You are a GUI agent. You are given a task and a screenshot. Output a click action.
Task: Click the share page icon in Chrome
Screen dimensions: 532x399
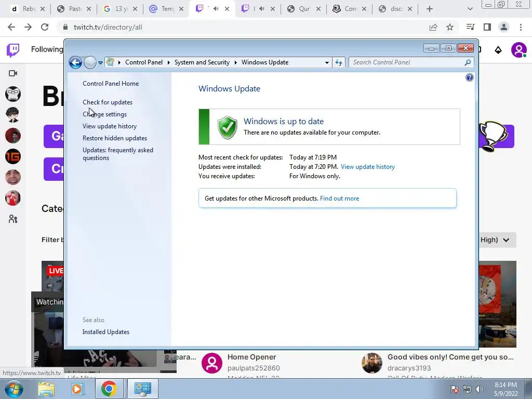pyautogui.click(x=433, y=27)
